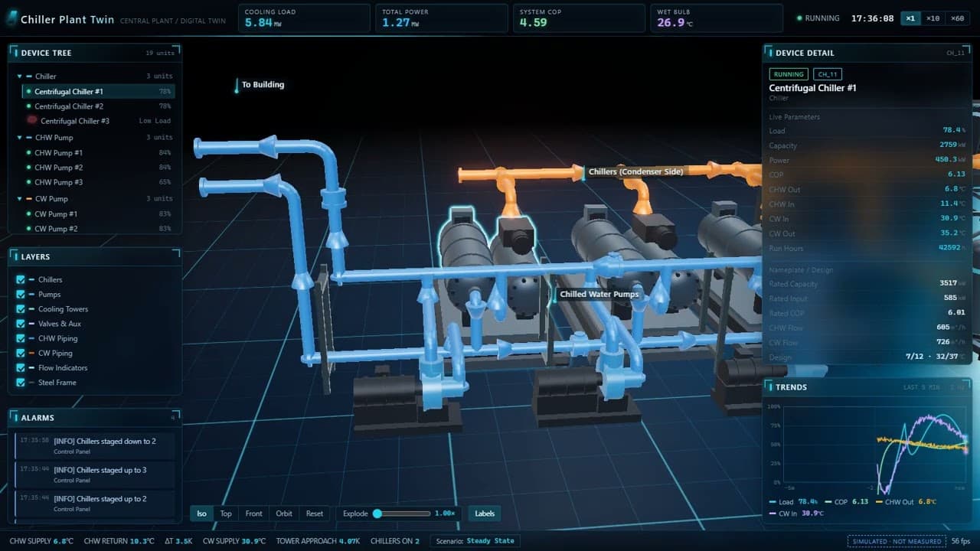The height and width of the screenshot is (551, 980).
Task: Select Centrifugal Chiller #2 row
Action: (x=99, y=106)
